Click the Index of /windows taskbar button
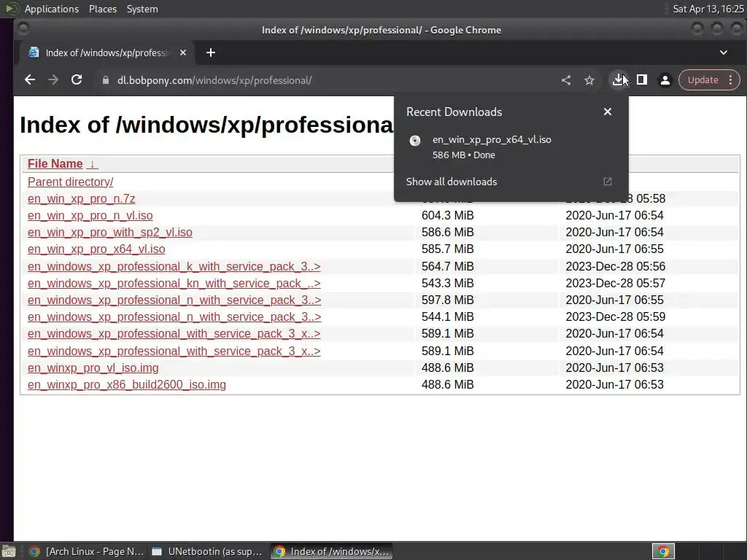The height and width of the screenshot is (560, 747). (x=332, y=551)
